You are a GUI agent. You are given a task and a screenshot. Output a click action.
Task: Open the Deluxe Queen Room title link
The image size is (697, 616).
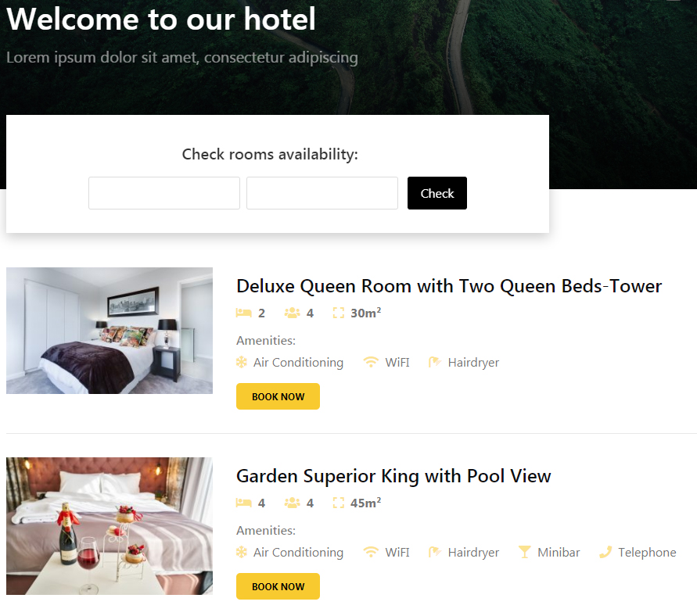pos(449,286)
